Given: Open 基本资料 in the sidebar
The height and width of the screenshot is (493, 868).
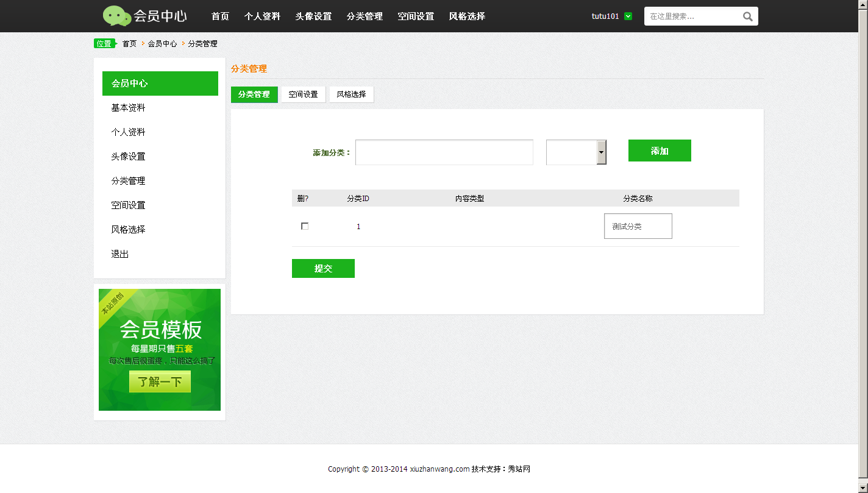Looking at the screenshot, I should (x=128, y=108).
